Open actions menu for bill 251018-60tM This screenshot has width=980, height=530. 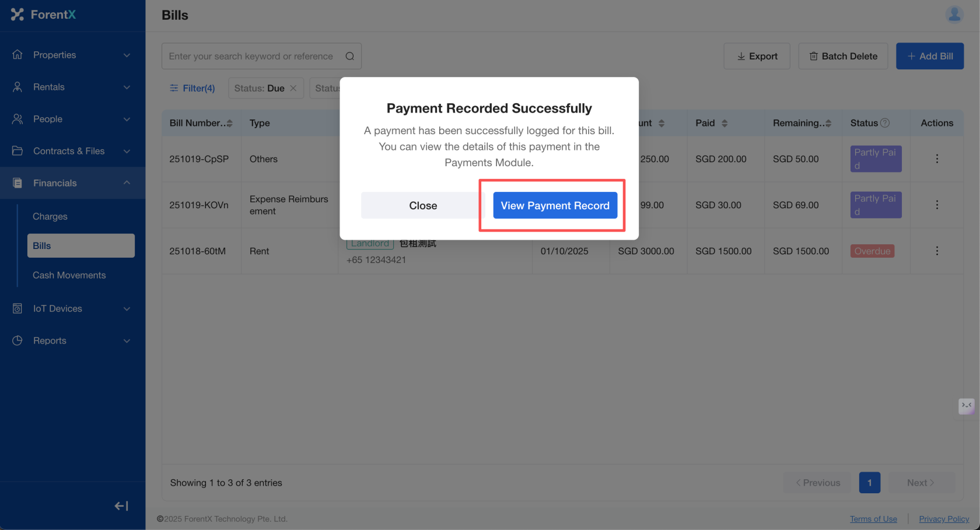937,251
